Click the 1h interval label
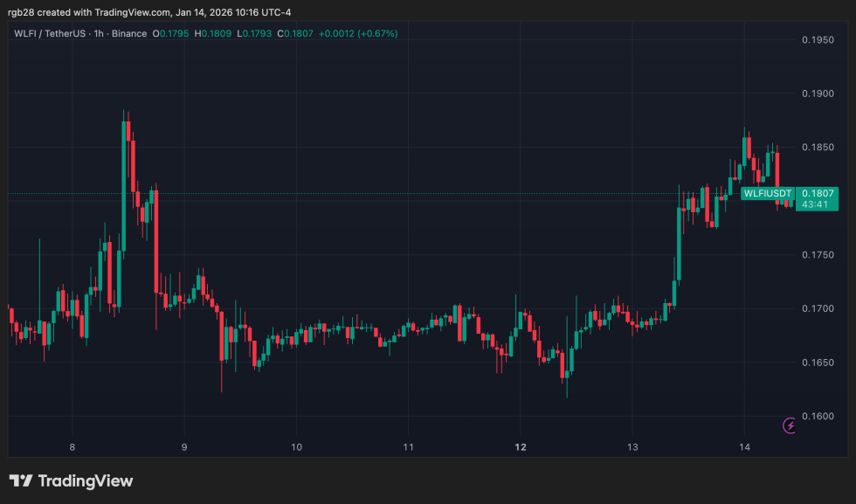Viewport: 856px width, 504px height. tap(102, 34)
